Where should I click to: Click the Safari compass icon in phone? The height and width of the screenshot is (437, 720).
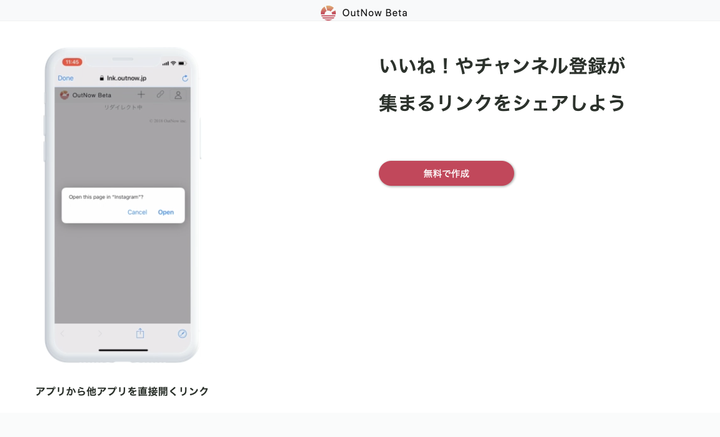[x=182, y=334]
